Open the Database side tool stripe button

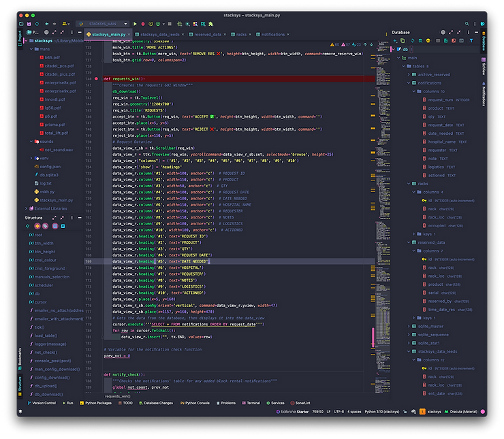point(483,41)
